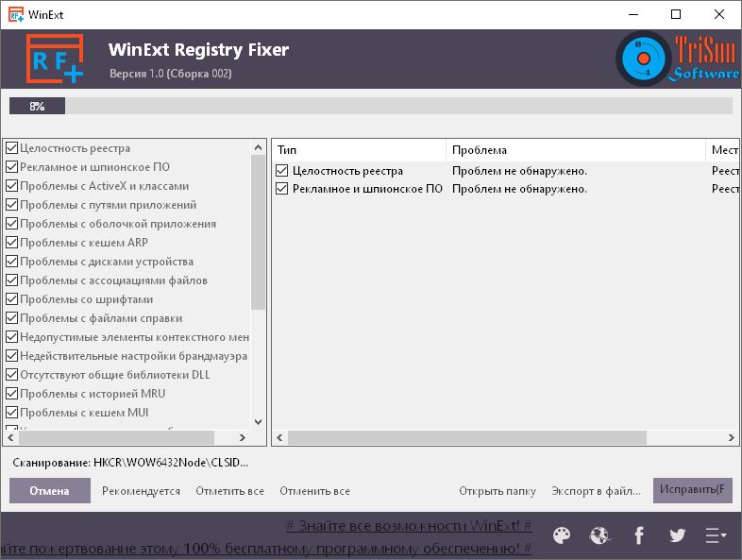This screenshot has width=742, height=560.
Task: Open the hamburger menu dropdown icon
Action: click(x=716, y=535)
